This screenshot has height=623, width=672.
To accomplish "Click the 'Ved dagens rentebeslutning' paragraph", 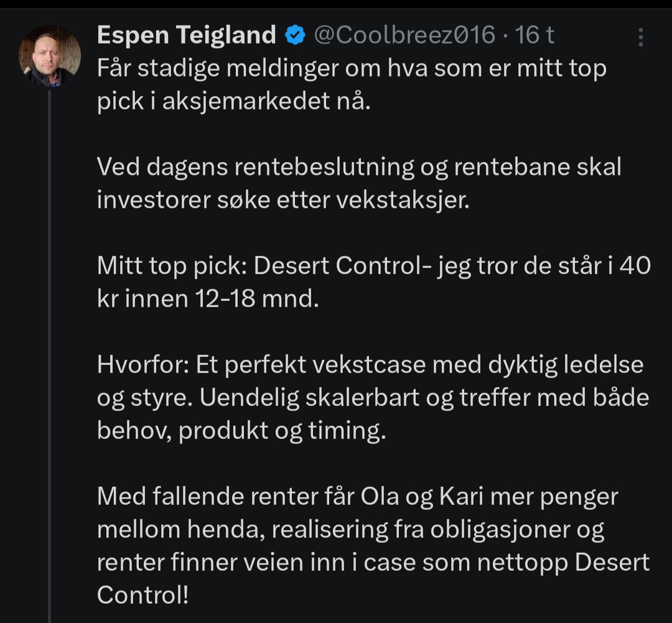I will [x=359, y=183].
